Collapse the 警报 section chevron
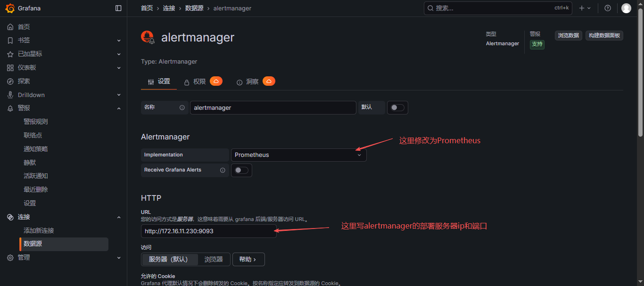 pos(119,108)
